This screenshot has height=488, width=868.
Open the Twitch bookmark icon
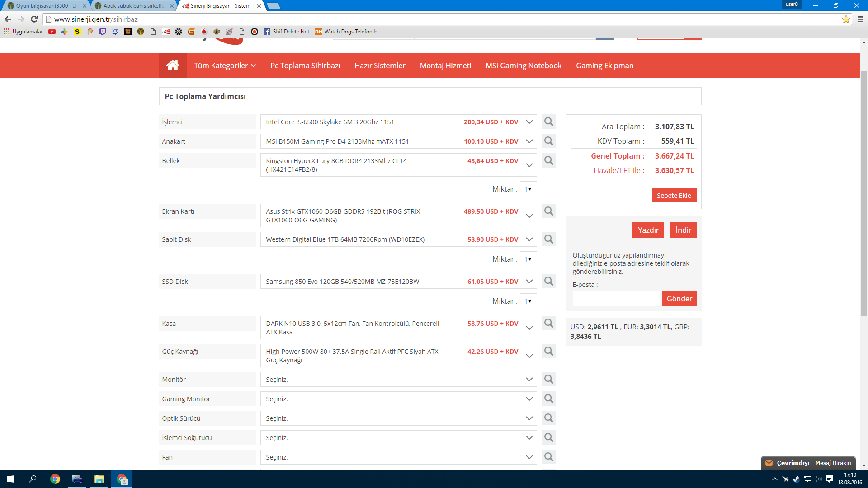(103, 32)
